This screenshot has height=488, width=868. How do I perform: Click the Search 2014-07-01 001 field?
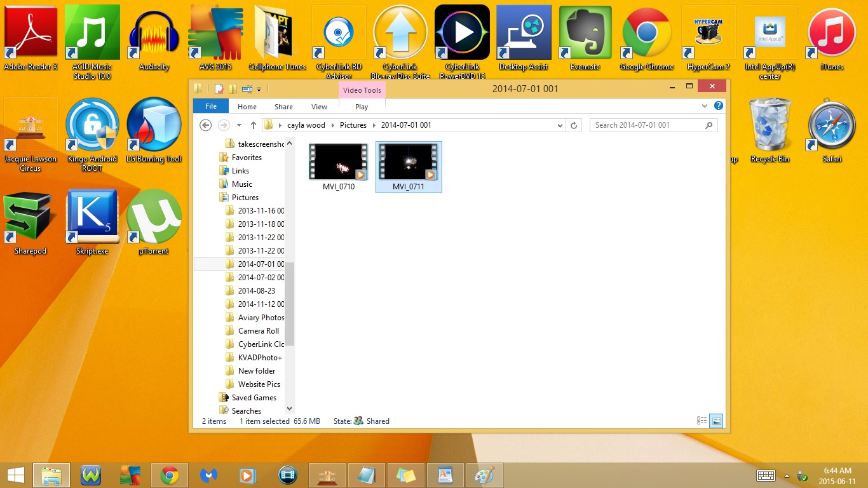tap(654, 125)
